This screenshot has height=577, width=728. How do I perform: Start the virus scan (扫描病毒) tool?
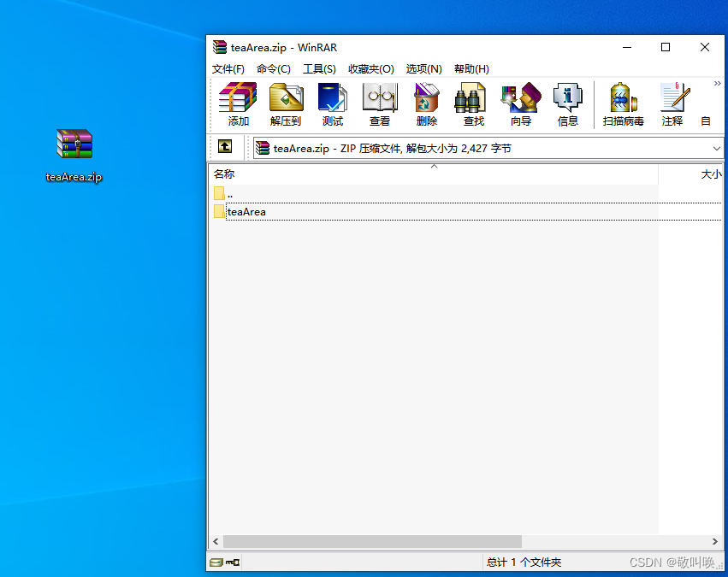coord(623,104)
